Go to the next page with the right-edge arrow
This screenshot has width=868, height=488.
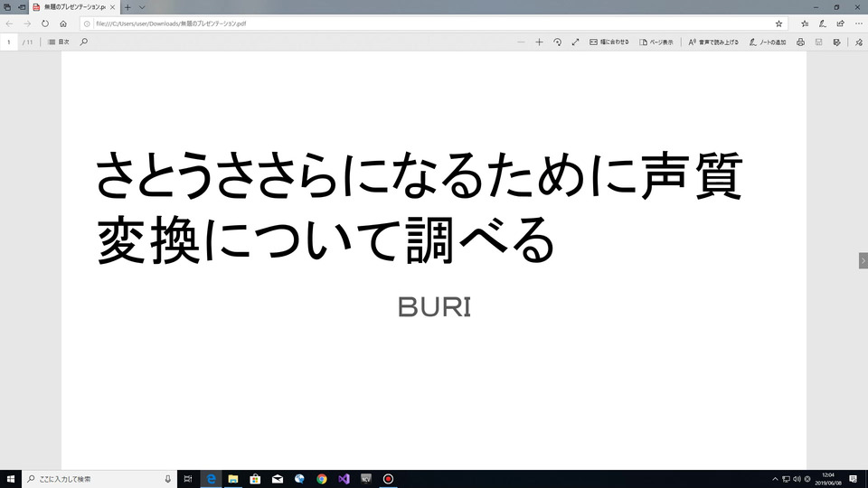click(x=863, y=260)
